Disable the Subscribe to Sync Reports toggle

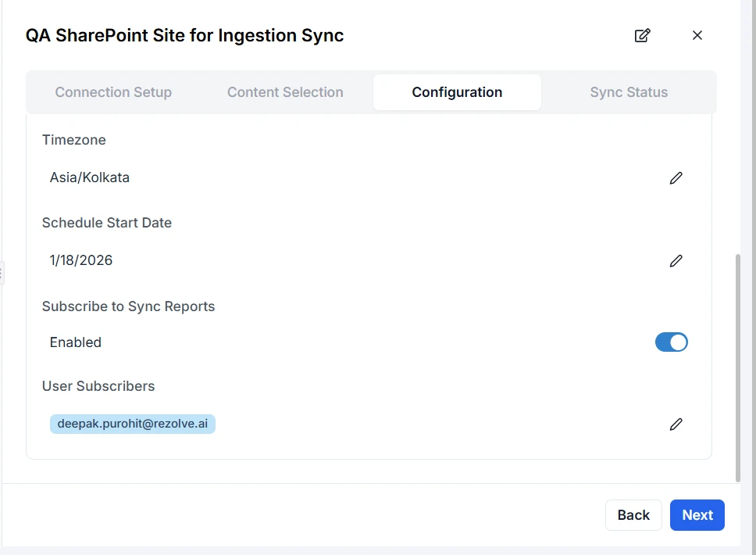click(671, 342)
